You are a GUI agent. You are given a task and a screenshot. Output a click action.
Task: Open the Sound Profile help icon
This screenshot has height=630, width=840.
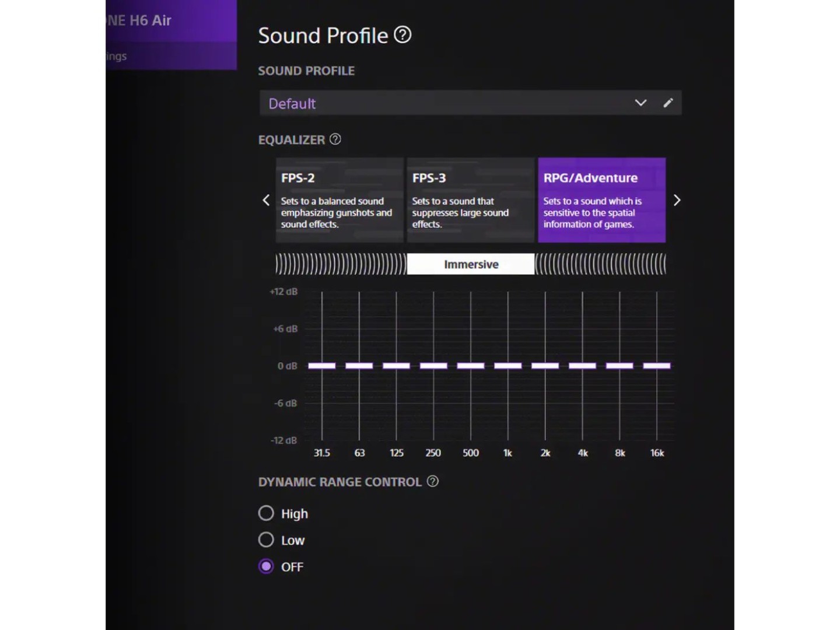(402, 35)
